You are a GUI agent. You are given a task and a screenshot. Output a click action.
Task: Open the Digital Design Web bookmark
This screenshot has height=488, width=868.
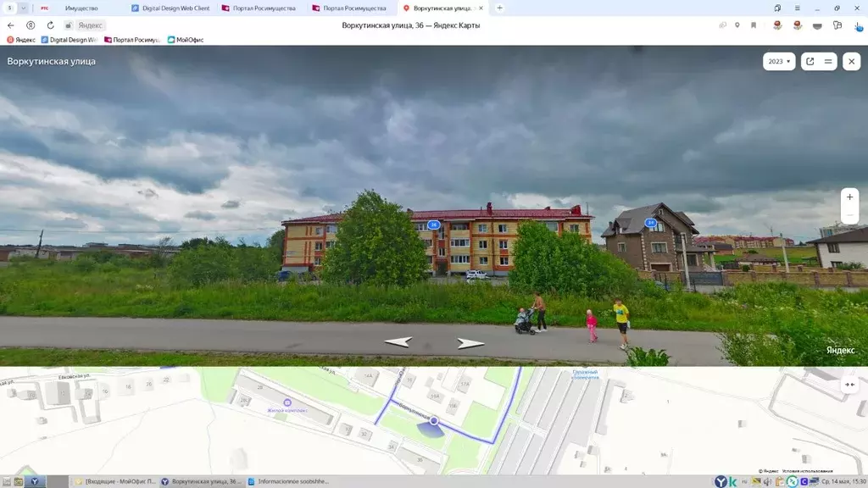click(70, 40)
